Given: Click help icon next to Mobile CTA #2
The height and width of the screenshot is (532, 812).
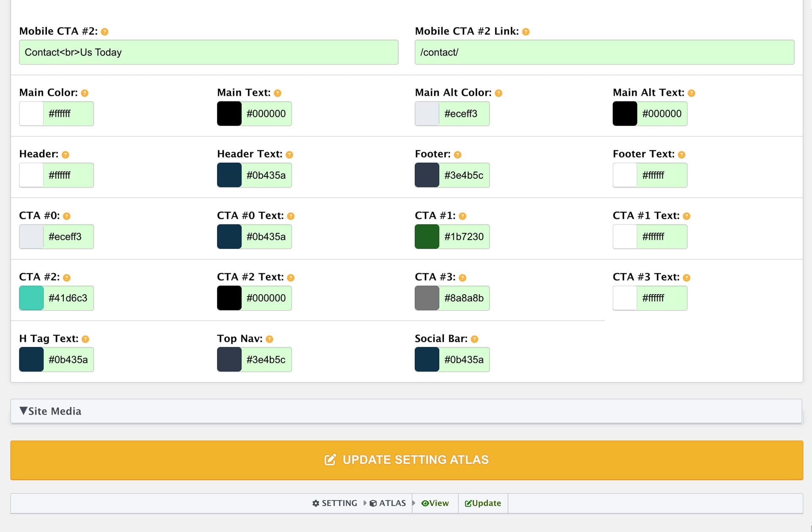Looking at the screenshot, I should (105, 32).
